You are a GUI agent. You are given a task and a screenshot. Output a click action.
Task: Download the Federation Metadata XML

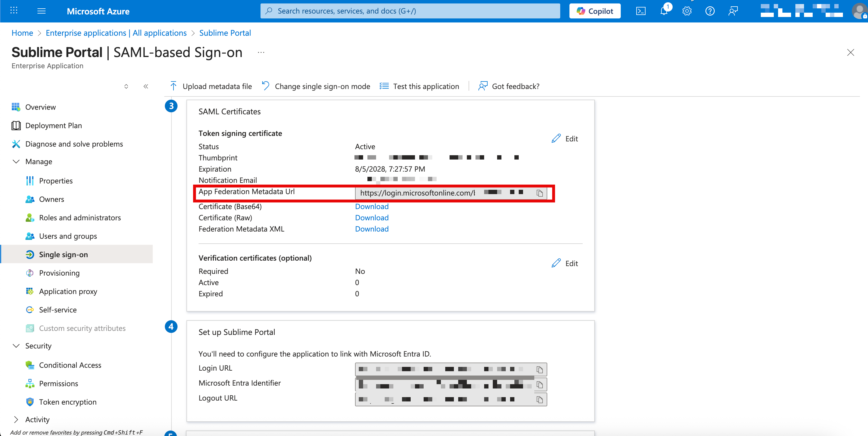372,229
